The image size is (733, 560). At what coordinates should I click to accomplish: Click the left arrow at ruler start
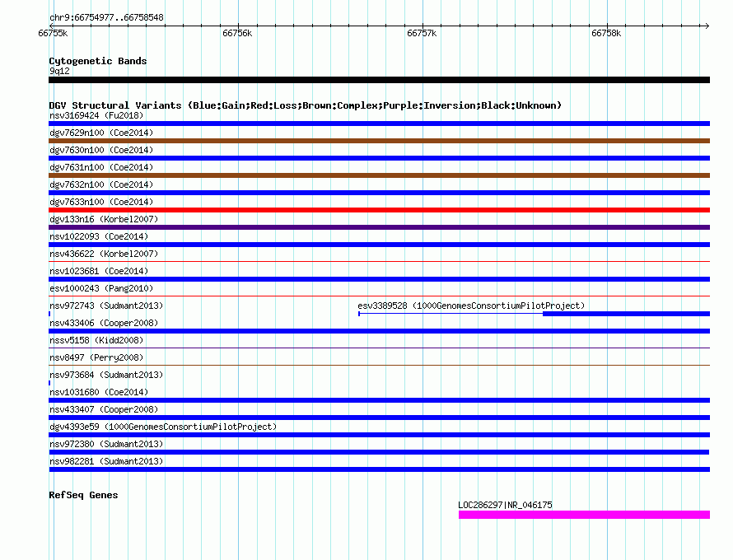(x=51, y=26)
